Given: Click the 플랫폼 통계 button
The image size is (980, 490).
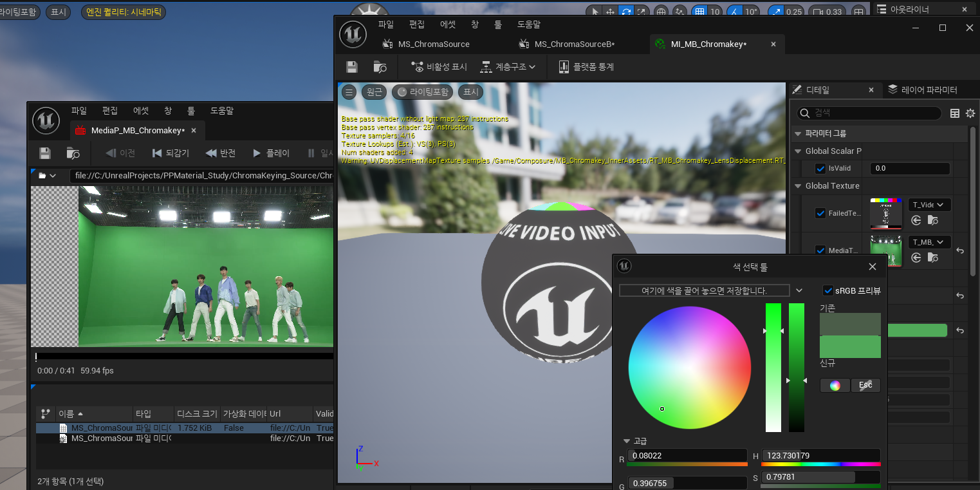Looking at the screenshot, I should pyautogui.click(x=586, y=67).
